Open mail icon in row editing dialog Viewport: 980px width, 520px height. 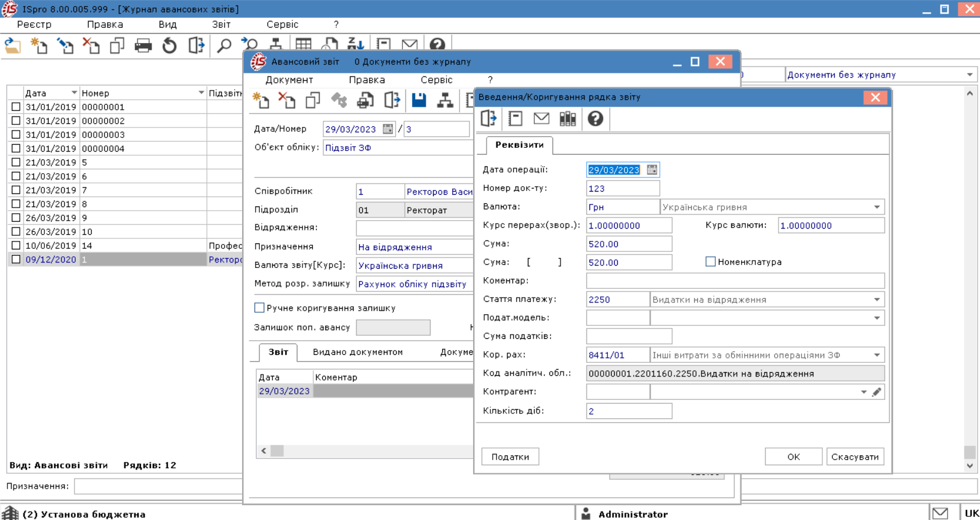tap(541, 118)
